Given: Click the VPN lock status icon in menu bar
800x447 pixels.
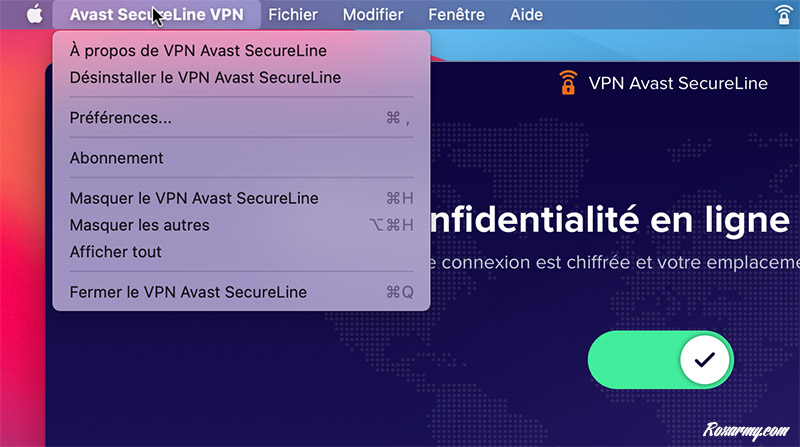Looking at the screenshot, I should point(783,15).
